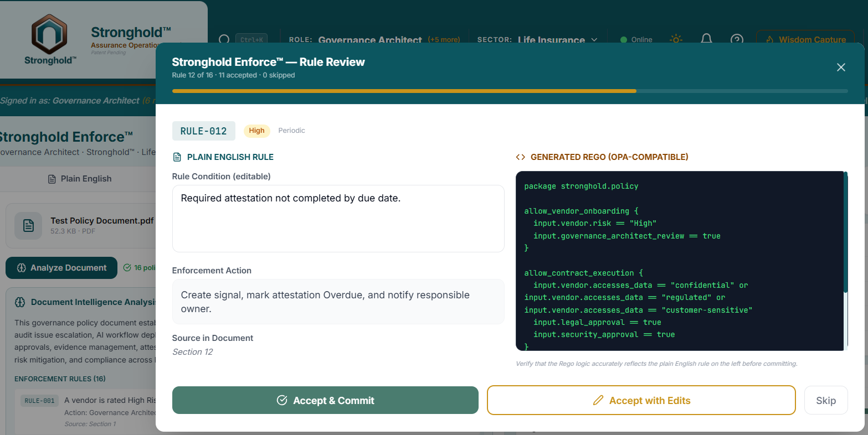Switch to the Plain English tab

[x=80, y=179]
